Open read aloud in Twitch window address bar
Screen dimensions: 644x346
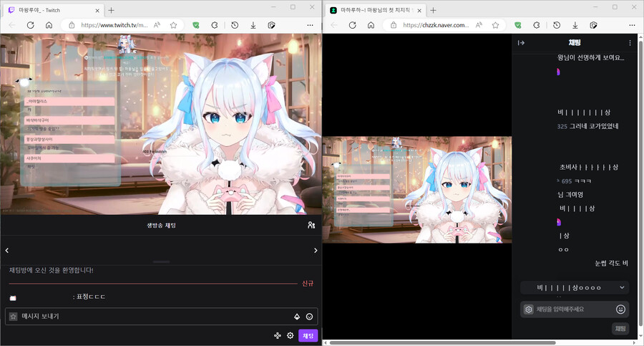coord(157,25)
